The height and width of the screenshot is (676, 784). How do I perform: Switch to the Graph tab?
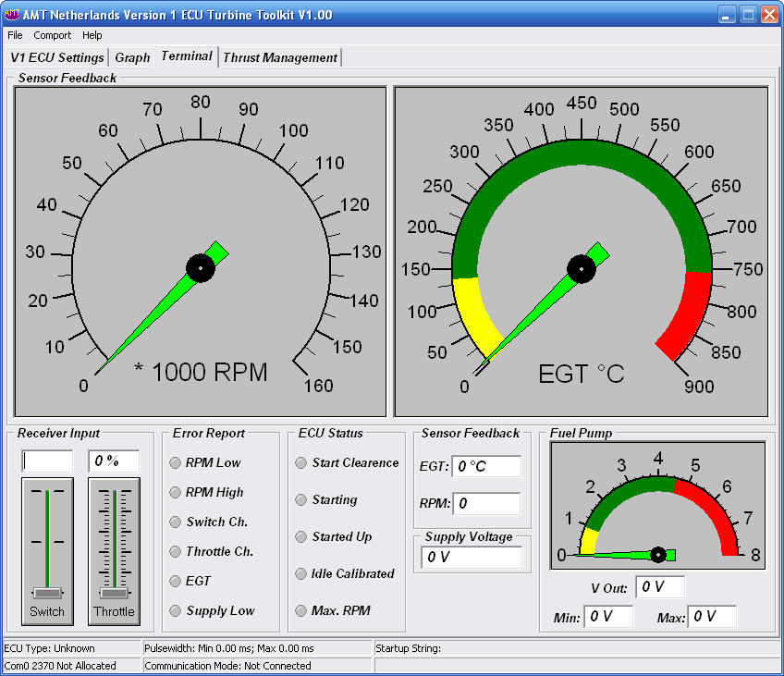coord(132,57)
